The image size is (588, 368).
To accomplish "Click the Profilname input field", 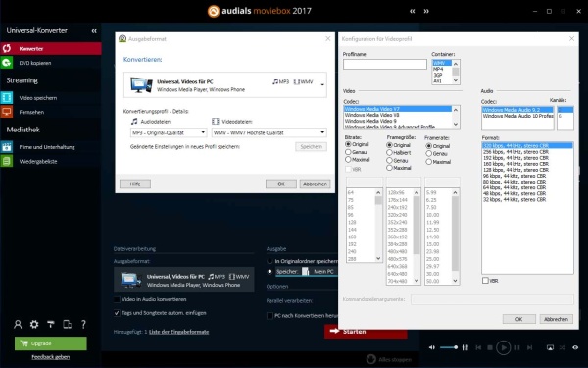I will coord(385,64).
